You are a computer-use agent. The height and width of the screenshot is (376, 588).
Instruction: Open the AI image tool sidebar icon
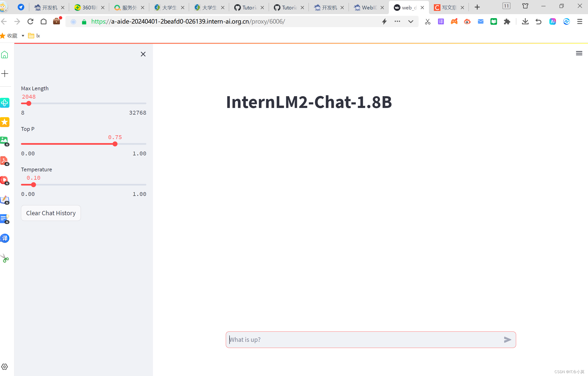tap(5, 141)
